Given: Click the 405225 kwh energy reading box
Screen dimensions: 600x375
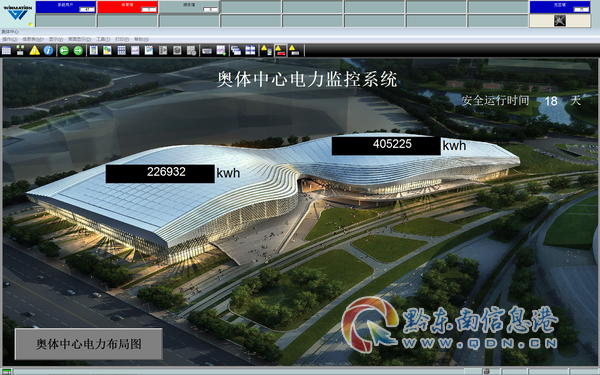Looking at the screenshot, I should pos(386,145).
